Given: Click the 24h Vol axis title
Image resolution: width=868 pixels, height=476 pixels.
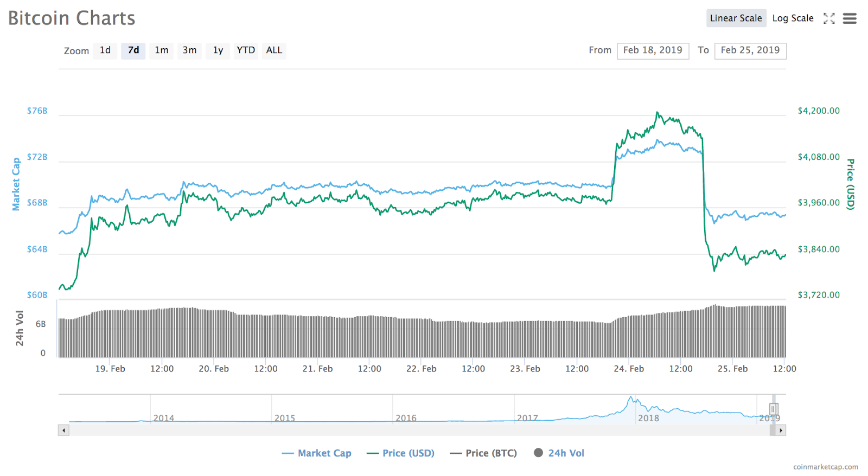Looking at the screenshot, I should [x=20, y=329].
